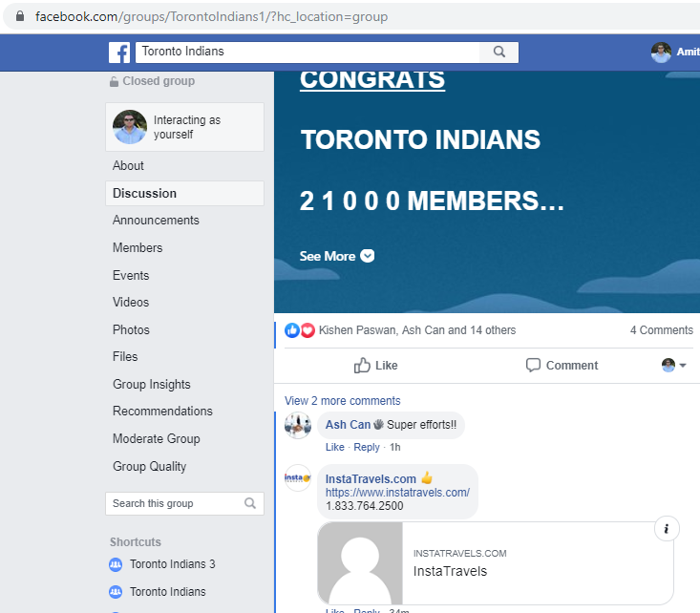This screenshot has height=613, width=700.
Task: Open the instatravels.com URL link in the comment
Action: 397,493
